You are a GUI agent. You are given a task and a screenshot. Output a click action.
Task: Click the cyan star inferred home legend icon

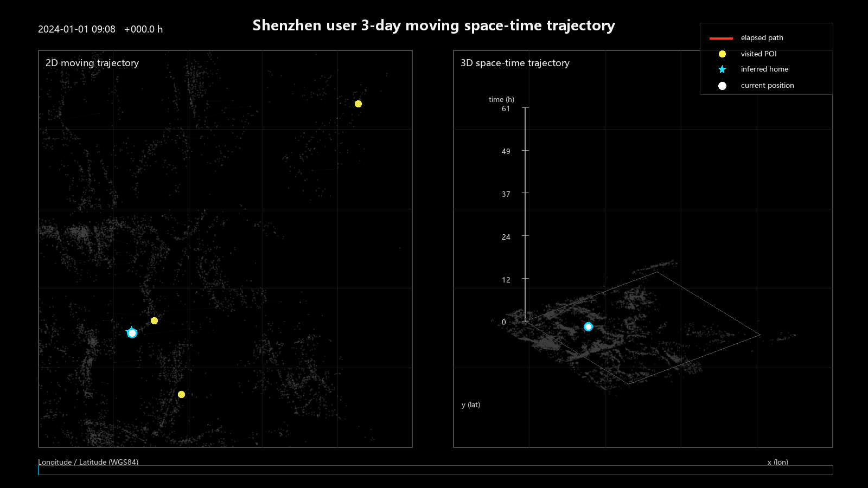[x=722, y=69]
